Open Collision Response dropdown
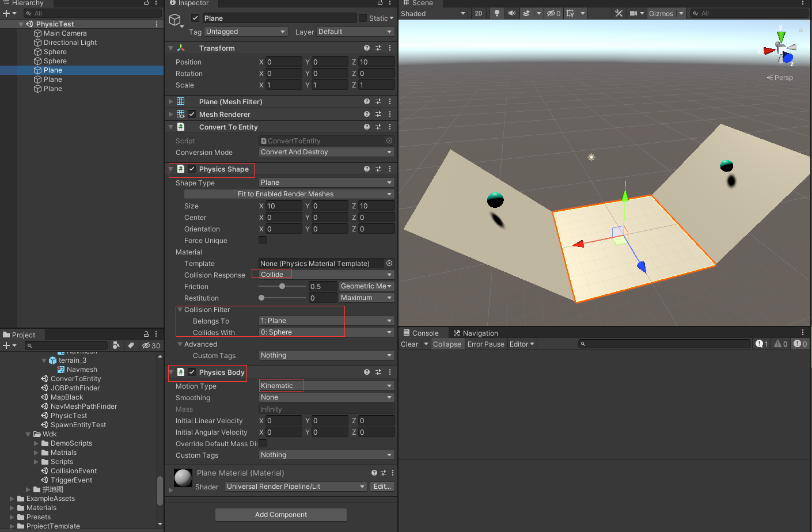This screenshot has height=532, width=812. [327, 275]
